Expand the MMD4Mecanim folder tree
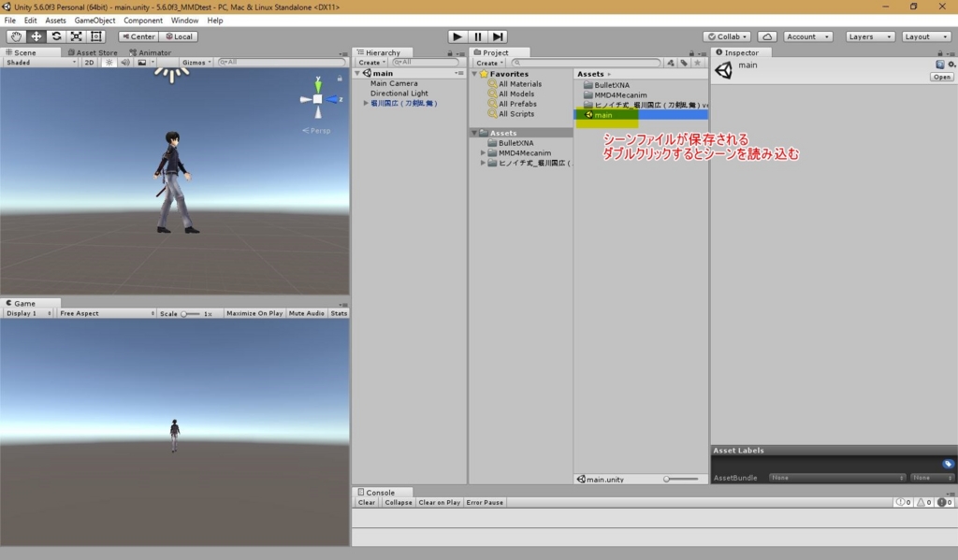This screenshot has width=958, height=560. click(484, 152)
